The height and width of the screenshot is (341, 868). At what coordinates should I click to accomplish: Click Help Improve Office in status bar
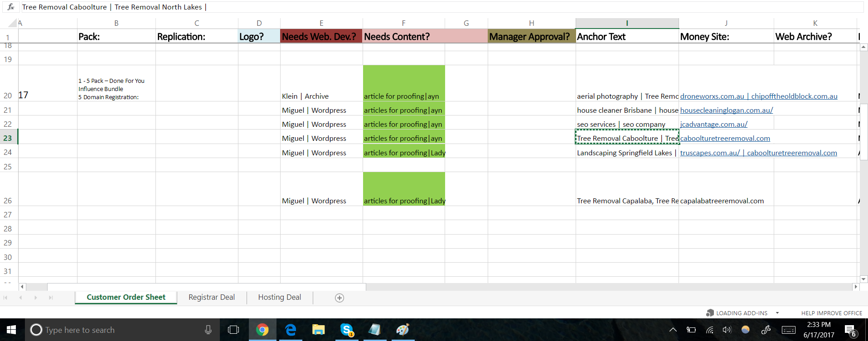point(831,313)
